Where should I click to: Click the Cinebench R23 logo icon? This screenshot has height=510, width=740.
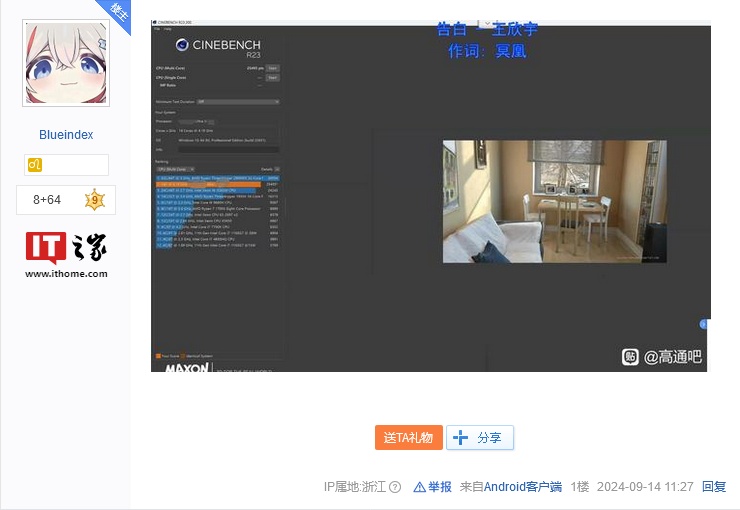[x=182, y=45]
